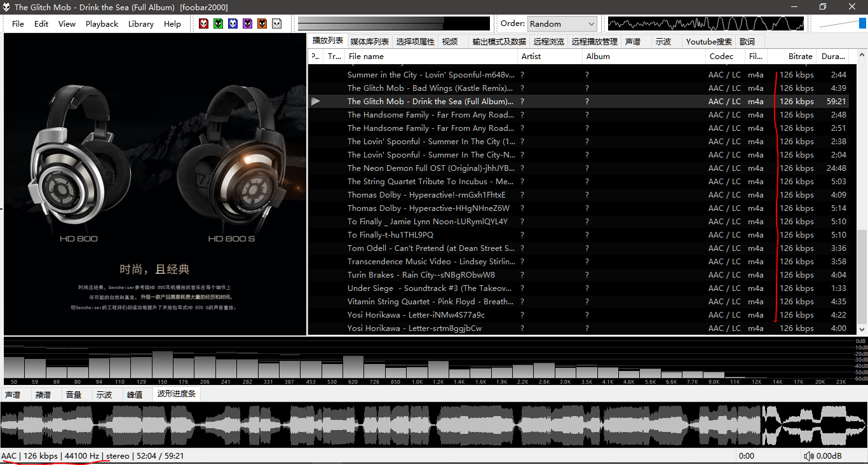Switch to the Youtube搜索 tab
This screenshot has height=465, width=868.
(x=709, y=41)
